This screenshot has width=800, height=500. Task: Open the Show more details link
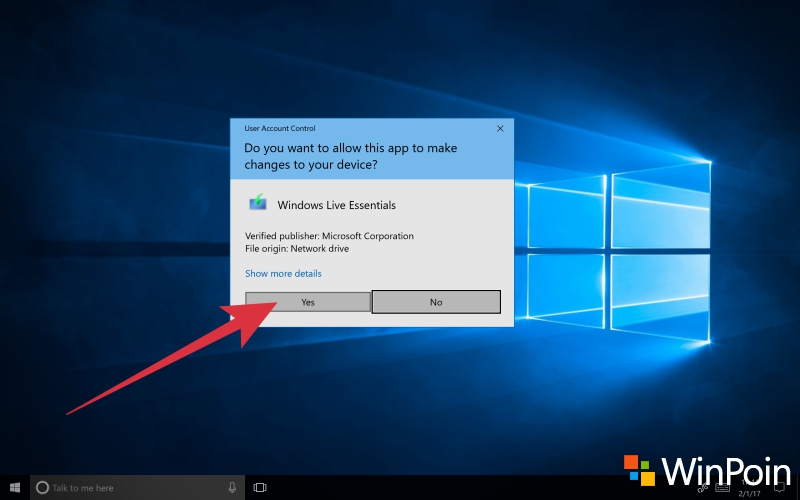point(283,273)
